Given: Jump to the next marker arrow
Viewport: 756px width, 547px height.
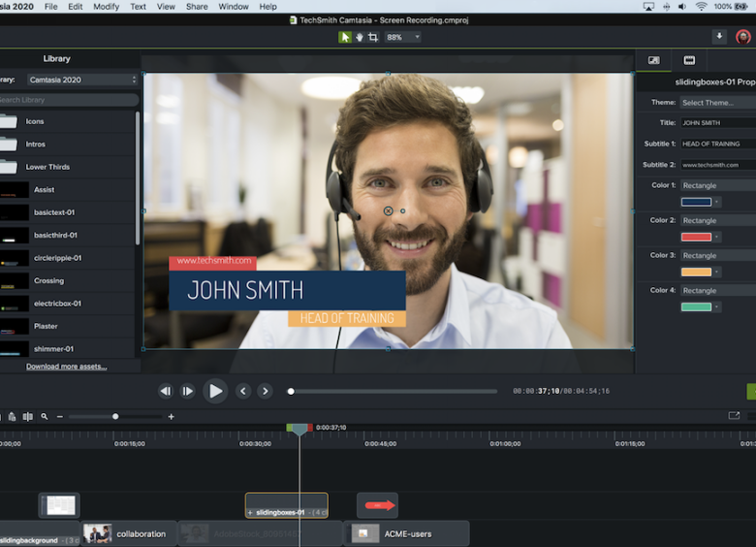Looking at the screenshot, I should point(265,391).
